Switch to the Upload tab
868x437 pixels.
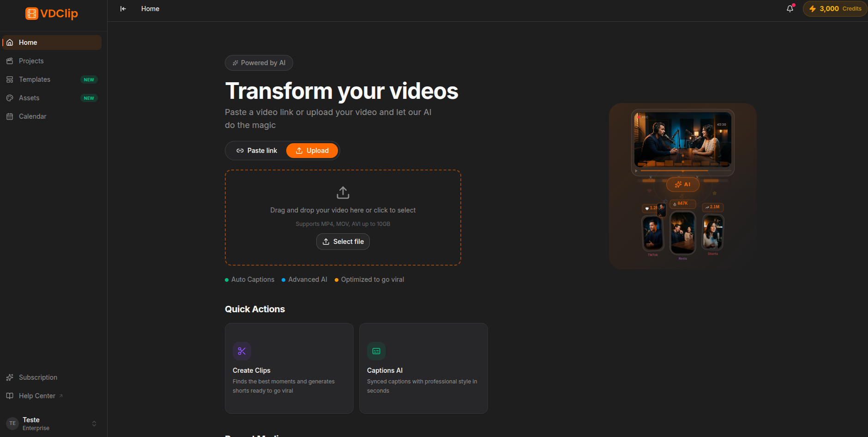coord(312,151)
